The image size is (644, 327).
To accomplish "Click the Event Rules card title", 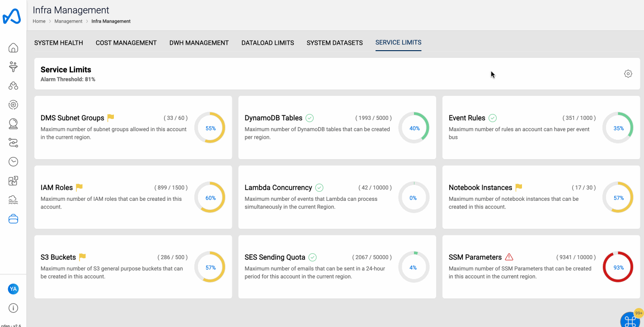I will 467,118.
